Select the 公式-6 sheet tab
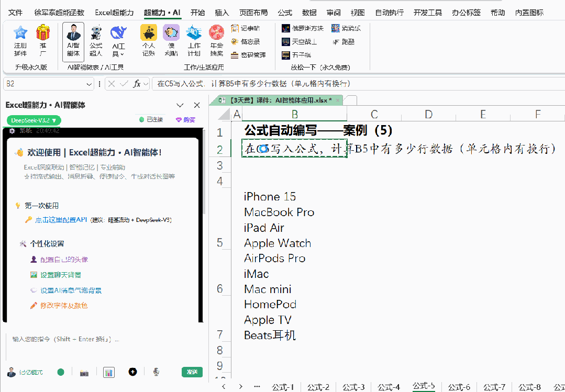The width and height of the screenshot is (565, 392). point(459,387)
